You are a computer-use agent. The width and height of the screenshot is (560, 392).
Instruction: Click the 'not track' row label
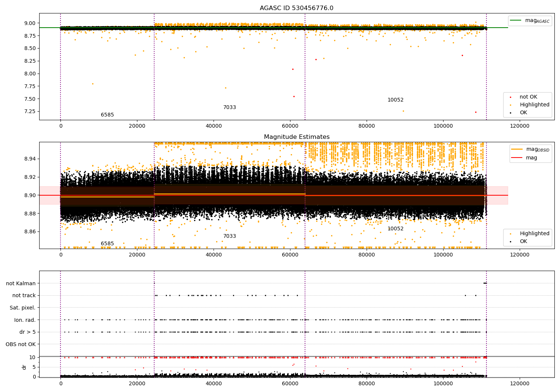pyautogui.click(x=24, y=296)
